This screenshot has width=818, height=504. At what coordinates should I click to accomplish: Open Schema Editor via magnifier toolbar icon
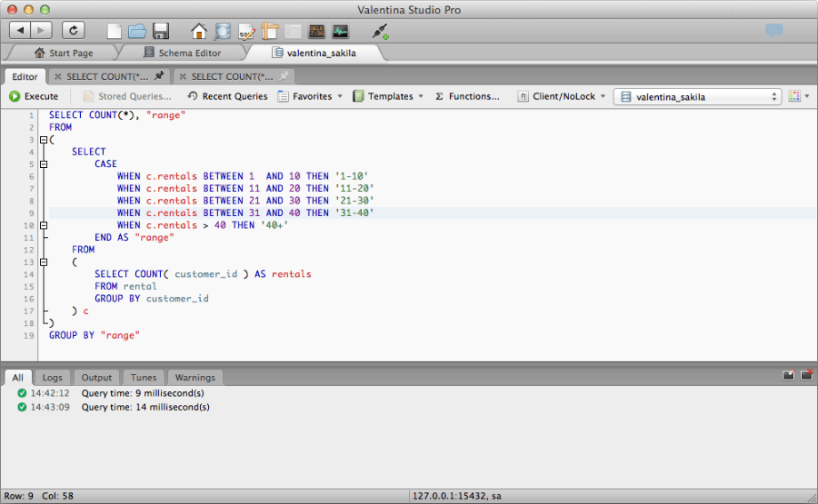223,31
